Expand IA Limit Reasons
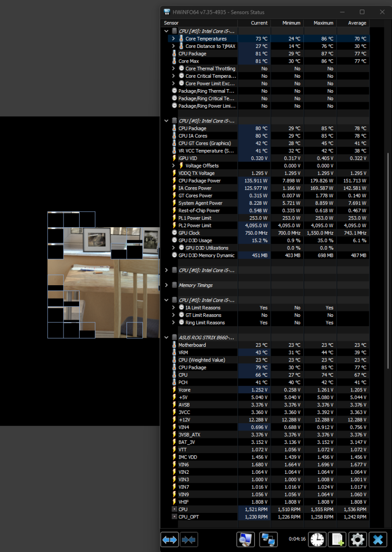392x552 pixels. (173, 308)
